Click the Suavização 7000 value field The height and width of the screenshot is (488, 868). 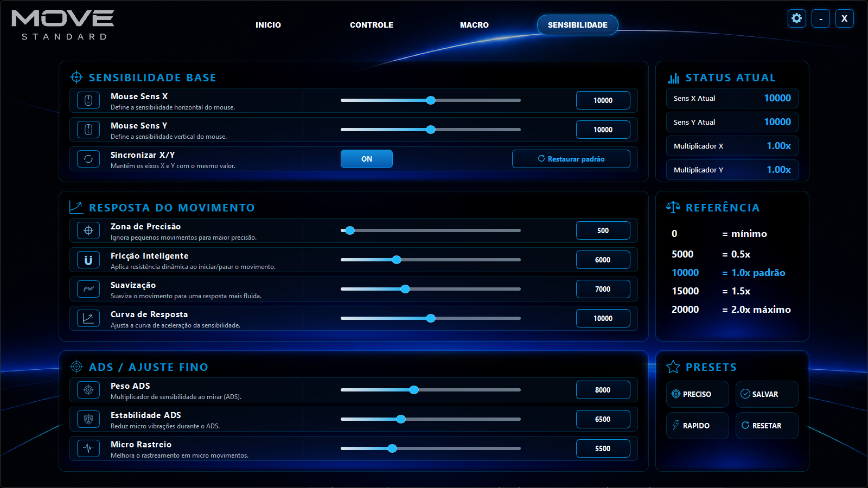click(603, 289)
